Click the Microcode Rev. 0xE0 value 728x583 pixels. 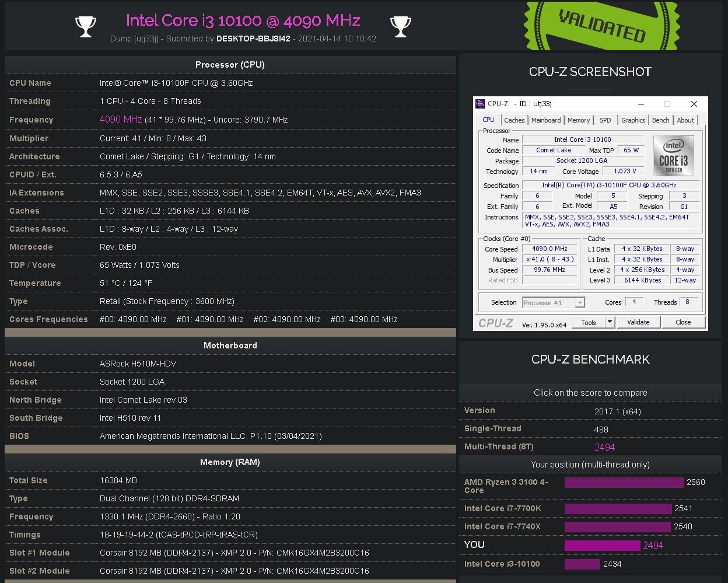pos(118,247)
